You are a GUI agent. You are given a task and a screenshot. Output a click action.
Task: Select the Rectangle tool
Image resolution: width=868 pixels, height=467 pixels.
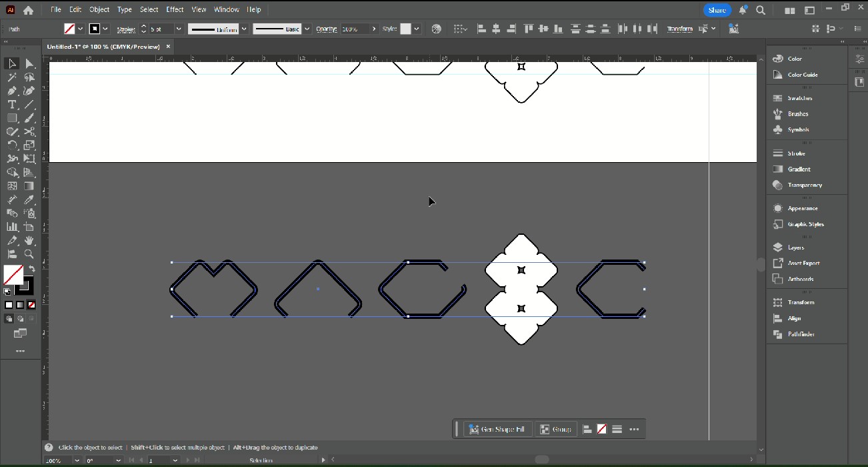tap(12, 118)
